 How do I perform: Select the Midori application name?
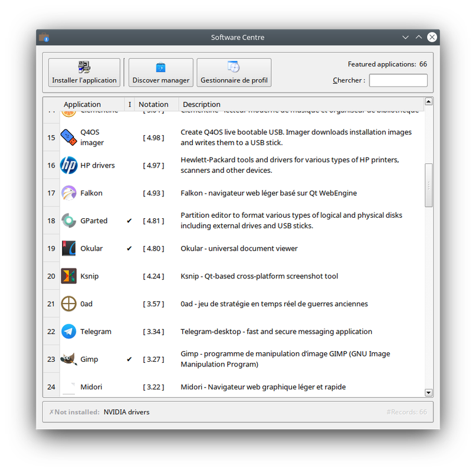[x=91, y=386]
